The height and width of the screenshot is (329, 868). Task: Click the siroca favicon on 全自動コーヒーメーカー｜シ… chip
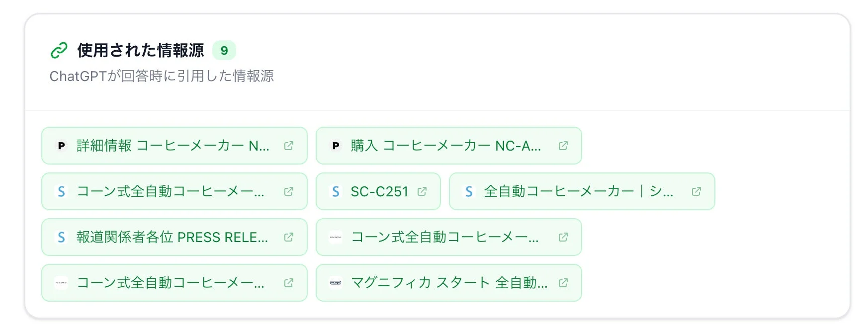469,191
